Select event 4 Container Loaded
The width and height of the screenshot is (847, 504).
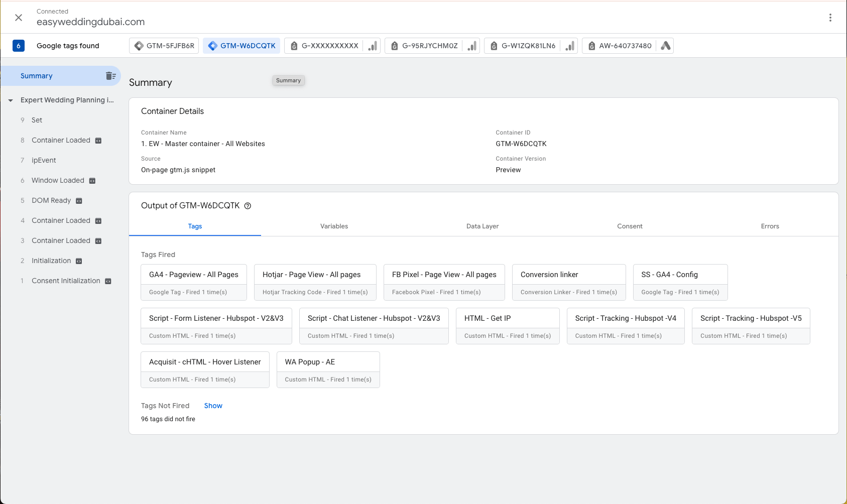click(60, 220)
